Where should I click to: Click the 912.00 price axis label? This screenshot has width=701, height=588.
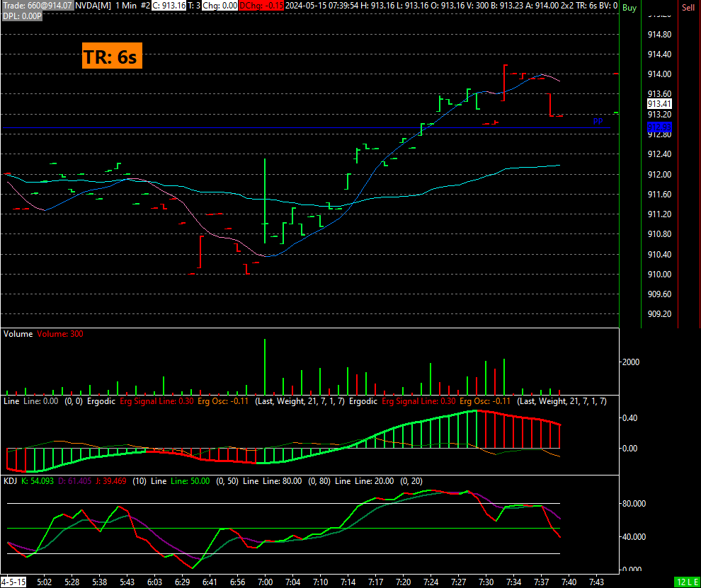point(659,174)
